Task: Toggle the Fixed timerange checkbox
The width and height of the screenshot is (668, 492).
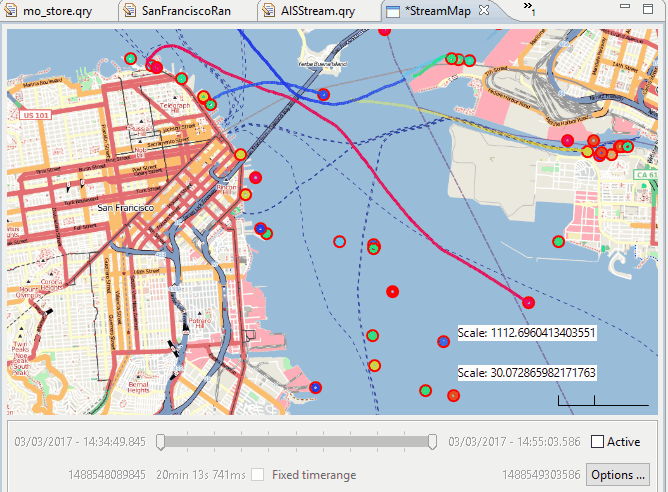Action: pos(258,475)
